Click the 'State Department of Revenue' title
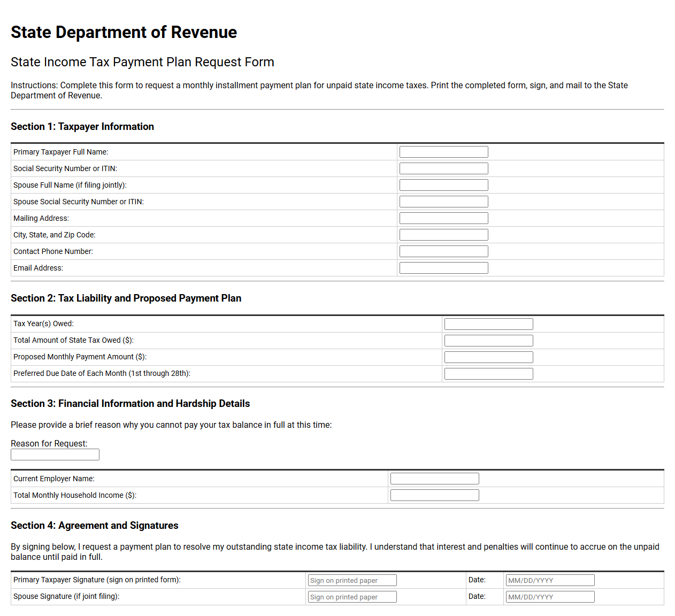Screen dimensions: 675x616 click(x=124, y=32)
